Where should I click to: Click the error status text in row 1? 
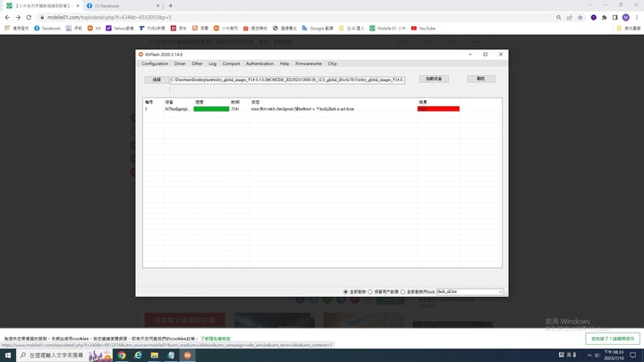302,109
